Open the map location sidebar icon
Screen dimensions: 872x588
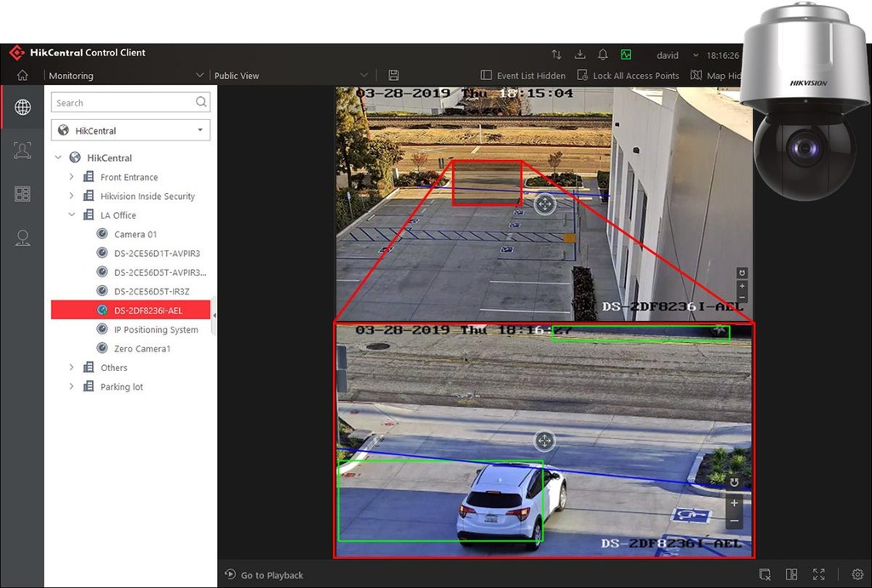pyautogui.click(x=22, y=238)
